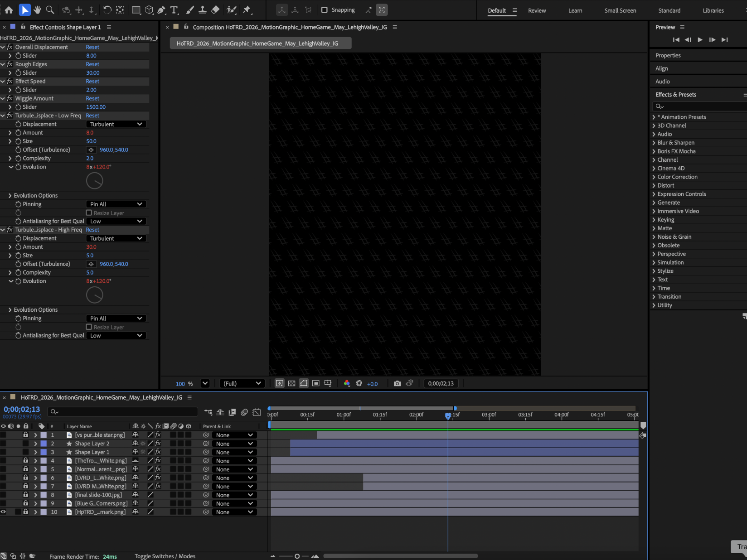Select the Brush tool
Image resolution: width=747 pixels, height=560 pixels.
tap(190, 10)
